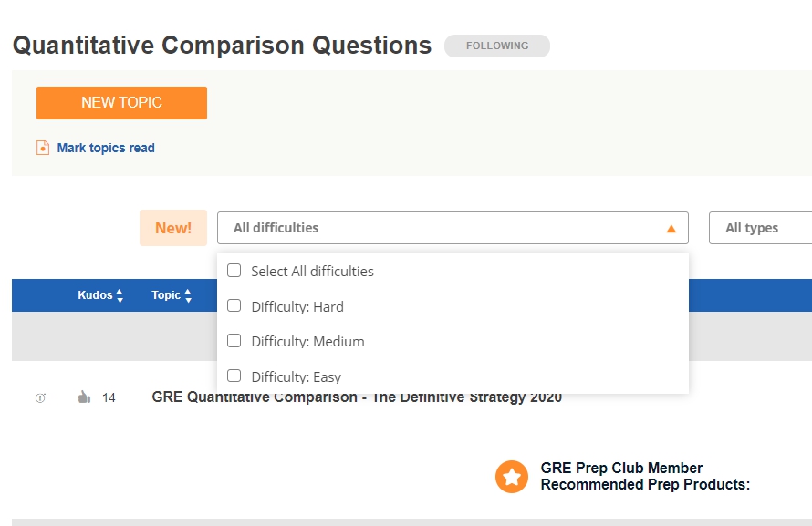Open the GRE Quantitative Comparison Definitive Strategy topic
This screenshot has width=812, height=526.
[x=357, y=397]
